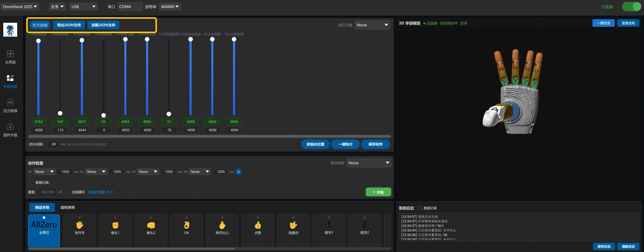Open the 波特率 460800 dropdown
The height and width of the screenshot is (252, 644).
coord(170,7)
